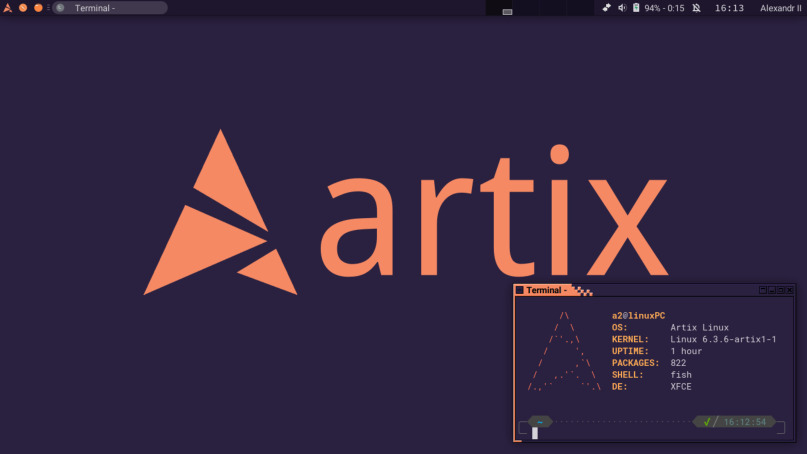Click the panel handle separator beside launchers

point(48,7)
